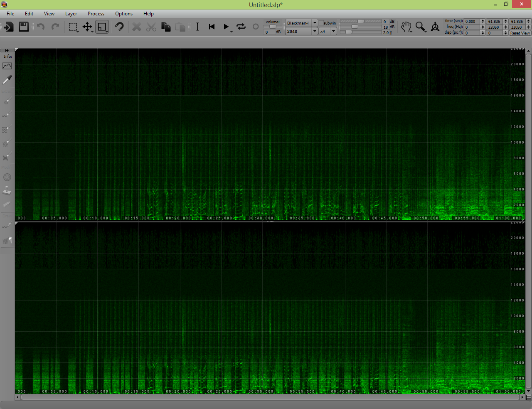Viewport: 532px width, 409px height.
Task: Click the Redo arrow
Action: [x=55, y=27]
